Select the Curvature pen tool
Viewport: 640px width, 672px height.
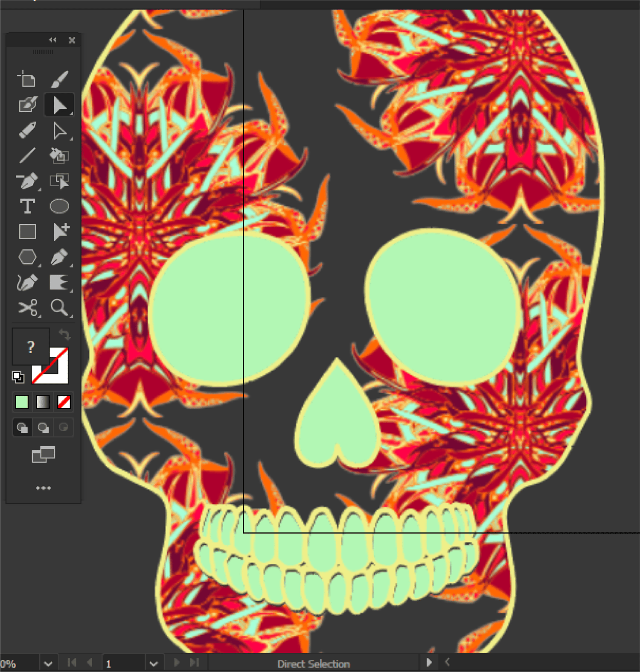[28, 282]
